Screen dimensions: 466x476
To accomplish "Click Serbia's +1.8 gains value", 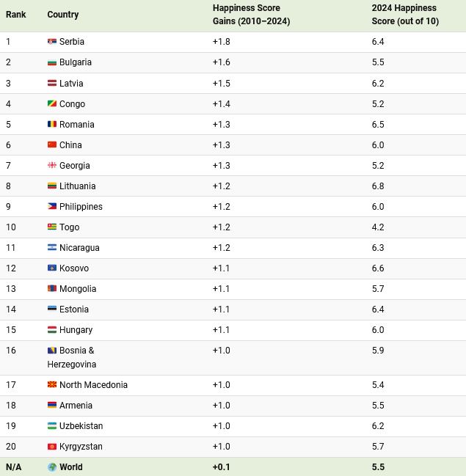I will pyautogui.click(x=221, y=42).
